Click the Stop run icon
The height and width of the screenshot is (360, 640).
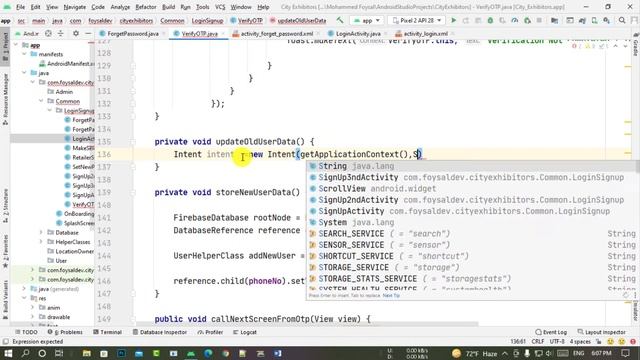[x=539, y=20]
